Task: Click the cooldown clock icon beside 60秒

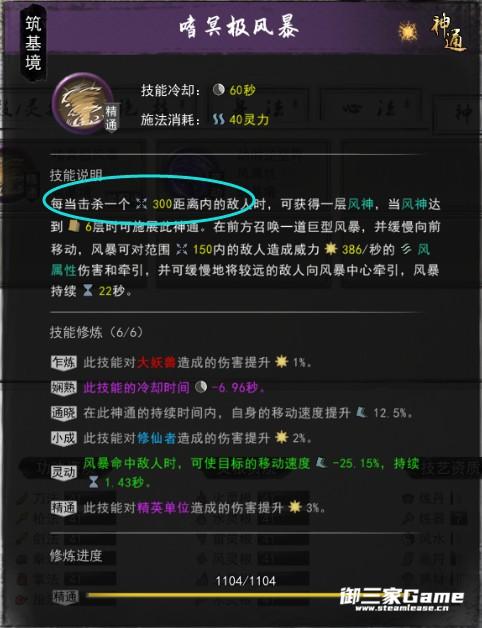Action: [218, 90]
